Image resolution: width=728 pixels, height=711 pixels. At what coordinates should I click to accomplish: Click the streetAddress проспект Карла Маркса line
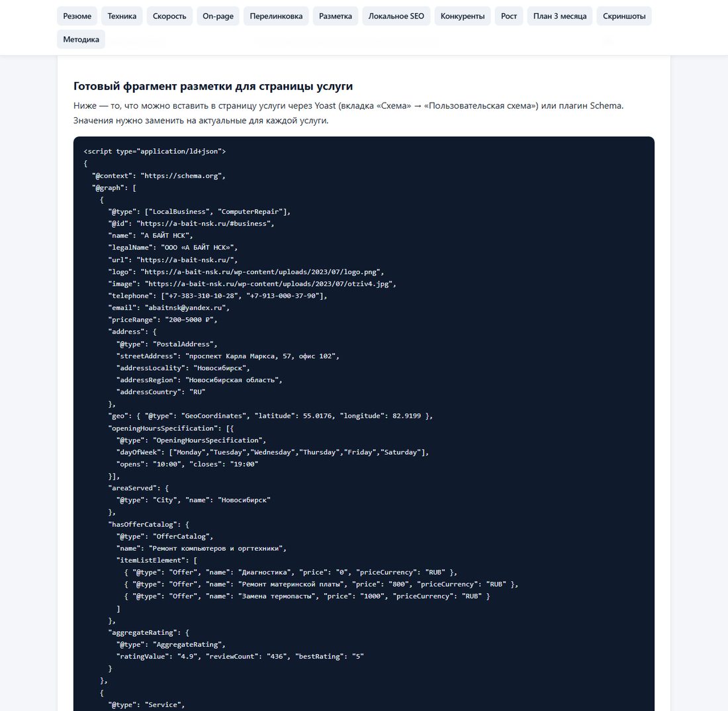click(228, 356)
